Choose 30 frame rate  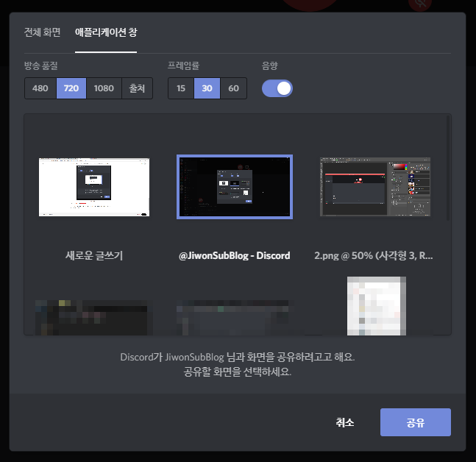tap(207, 88)
